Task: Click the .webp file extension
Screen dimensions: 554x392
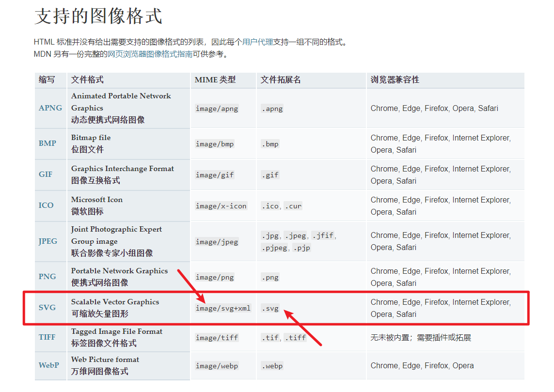Action: pos(272,366)
